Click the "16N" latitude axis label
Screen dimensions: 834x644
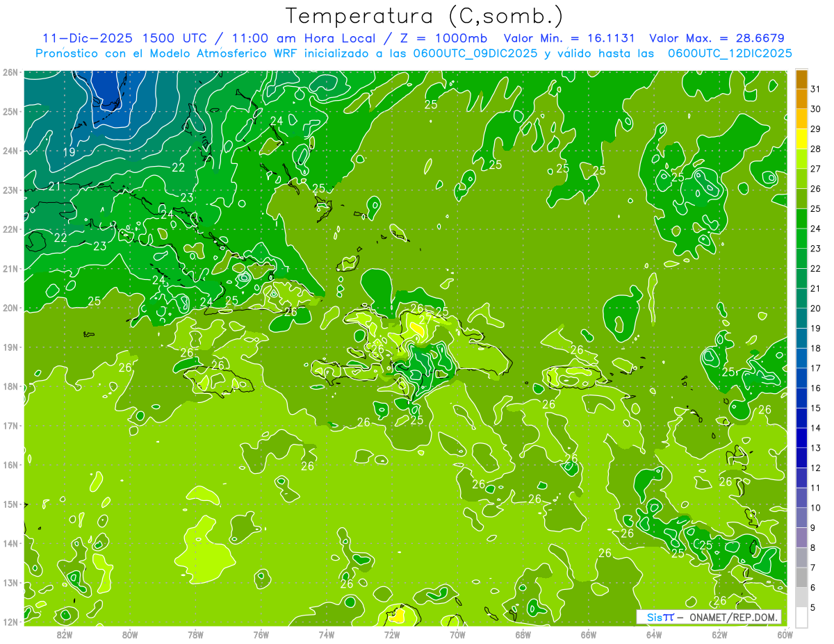(10, 465)
